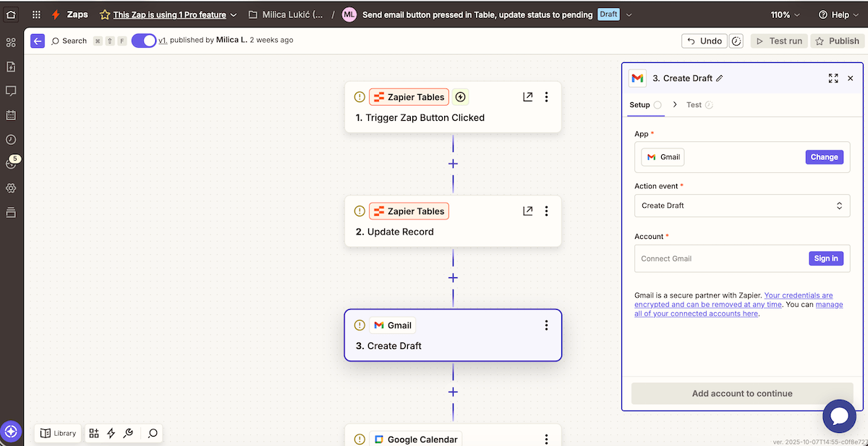Open the three-dot menu on the Create Draft step
Viewport: 868px width, 446px height.
(546, 325)
